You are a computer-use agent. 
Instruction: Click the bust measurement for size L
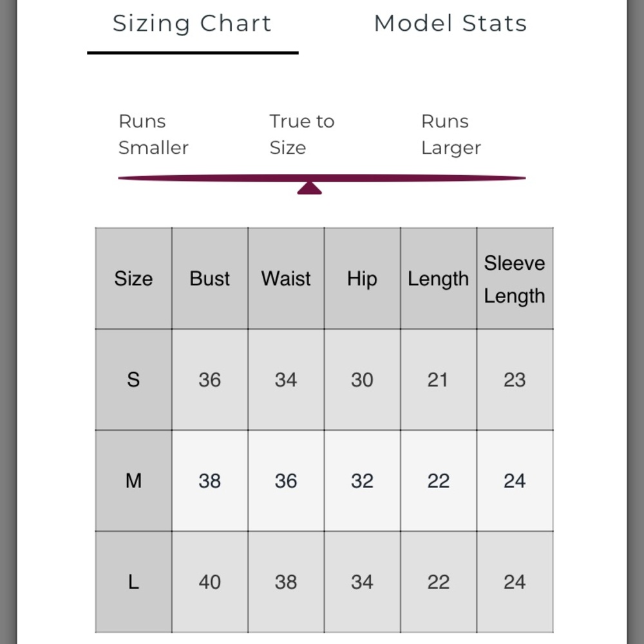pyautogui.click(x=210, y=582)
